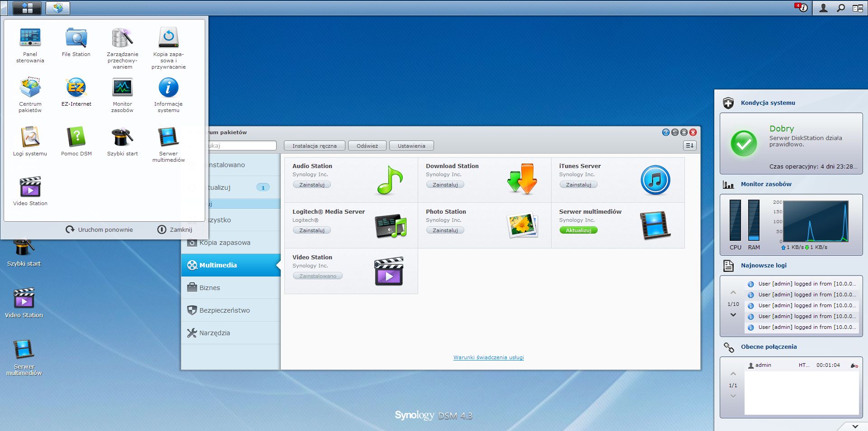This screenshot has height=431, width=868.
Task: Select Biznes category in sidebar
Action: (231, 288)
